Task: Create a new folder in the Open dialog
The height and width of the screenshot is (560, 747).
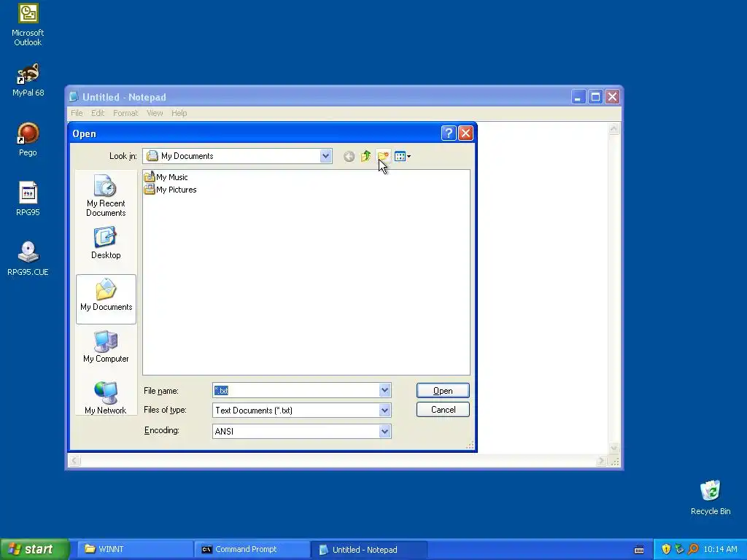Action: coord(383,156)
